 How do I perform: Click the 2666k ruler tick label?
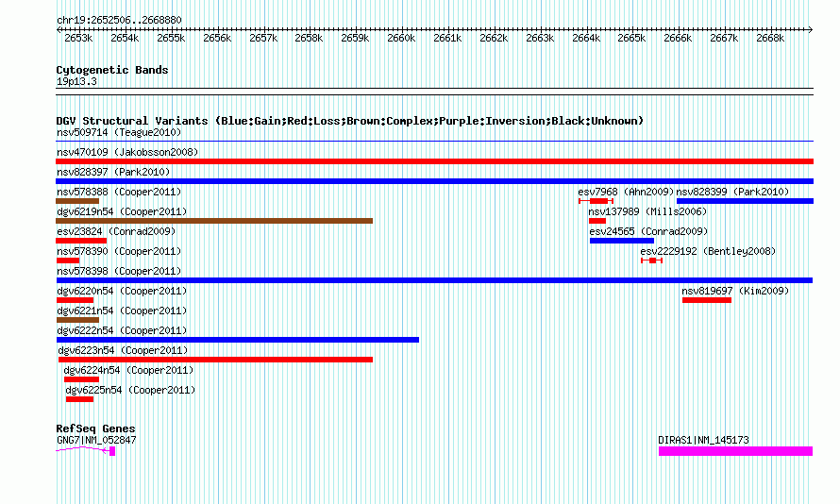[x=679, y=38]
